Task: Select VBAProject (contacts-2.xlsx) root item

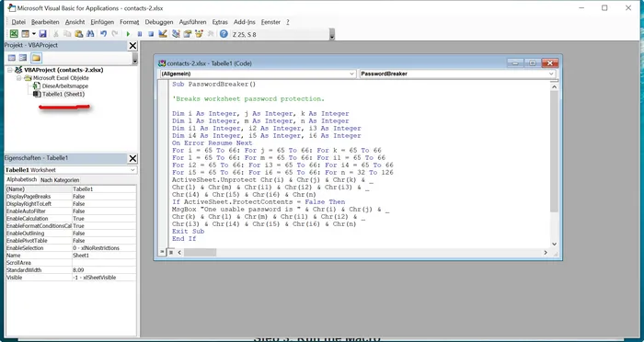Action: pos(63,70)
